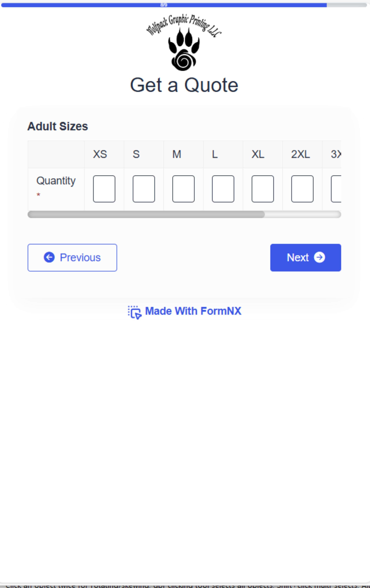Click the 2XL column header
Screen dimensions: 370x588
[300, 154]
